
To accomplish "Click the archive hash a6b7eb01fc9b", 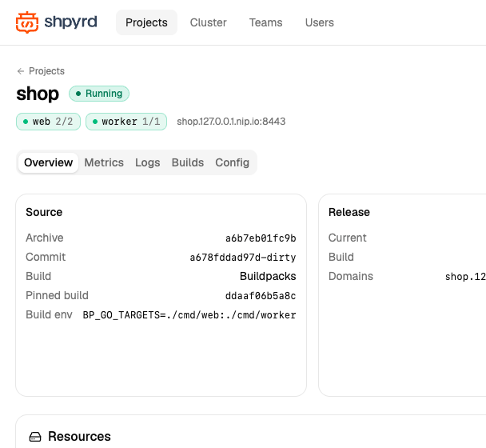I will [261, 238].
